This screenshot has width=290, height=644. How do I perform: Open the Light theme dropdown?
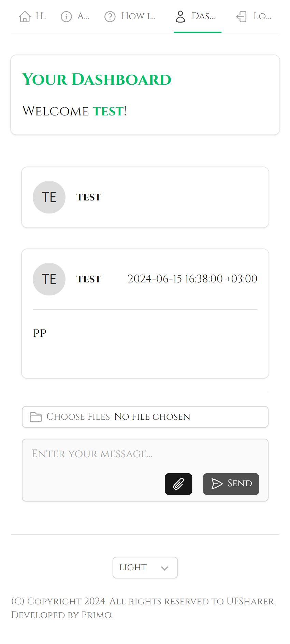click(145, 568)
